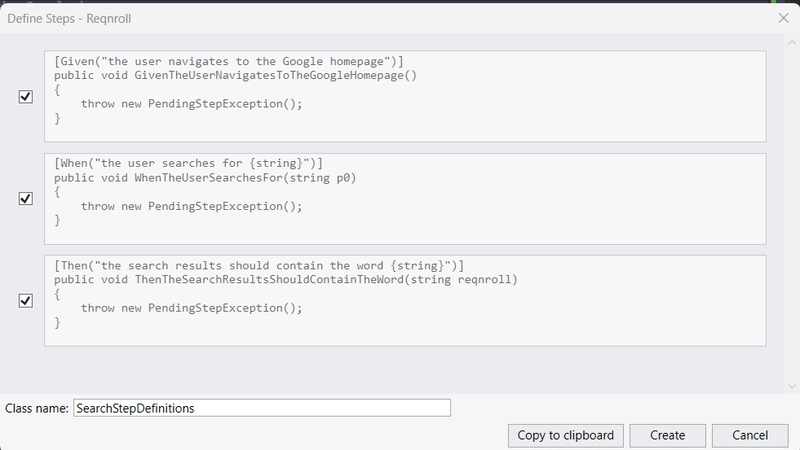800x450 pixels.
Task: Click the Define Steps - Reqnroll title bar
Action: click(300, 17)
